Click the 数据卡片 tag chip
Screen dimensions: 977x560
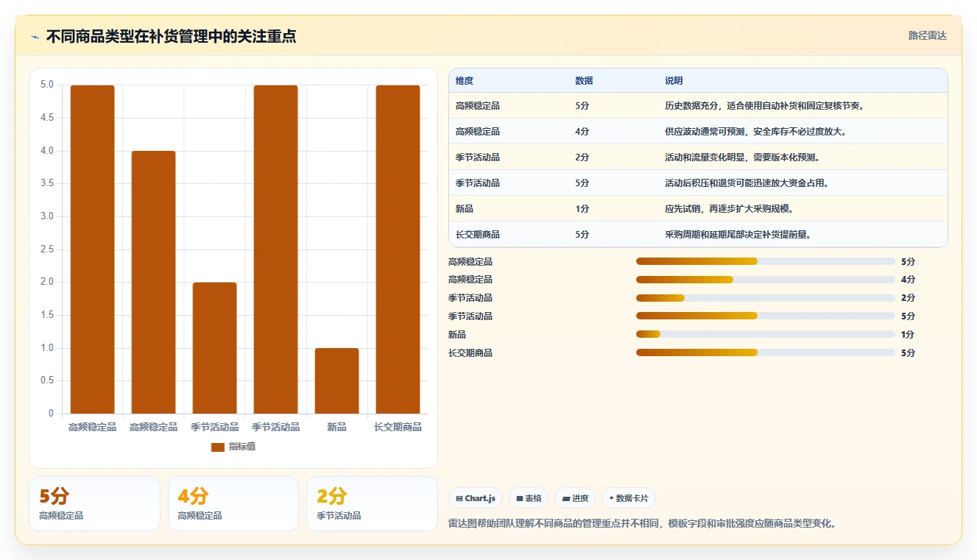pyautogui.click(x=629, y=498)
